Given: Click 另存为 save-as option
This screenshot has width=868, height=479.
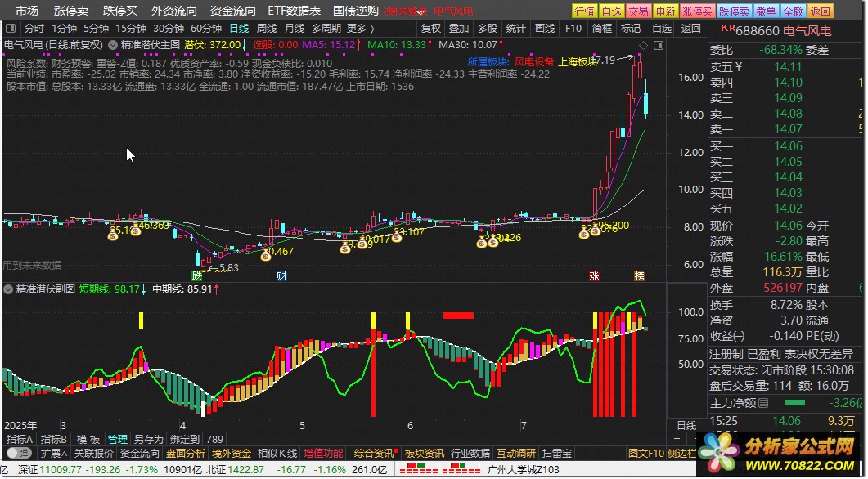Looking at the screenshot, I should coord(149,440).
